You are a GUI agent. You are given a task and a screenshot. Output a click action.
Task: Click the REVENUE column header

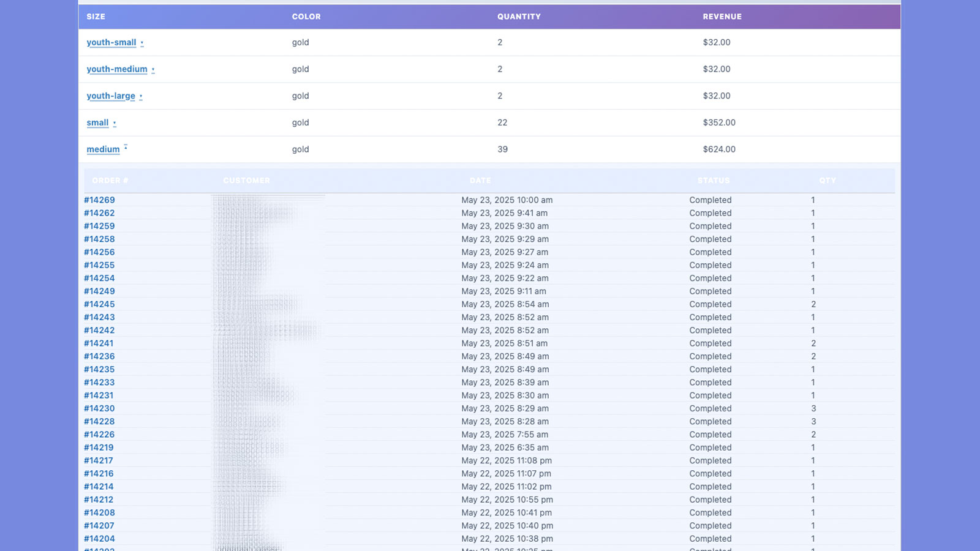(x=723, y=17)
